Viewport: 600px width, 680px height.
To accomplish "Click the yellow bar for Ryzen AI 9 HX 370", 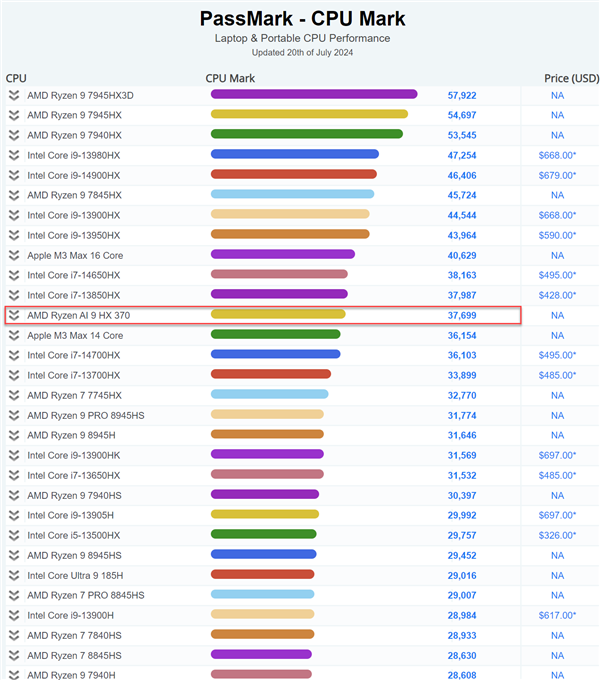I will (x=277, y=315).
